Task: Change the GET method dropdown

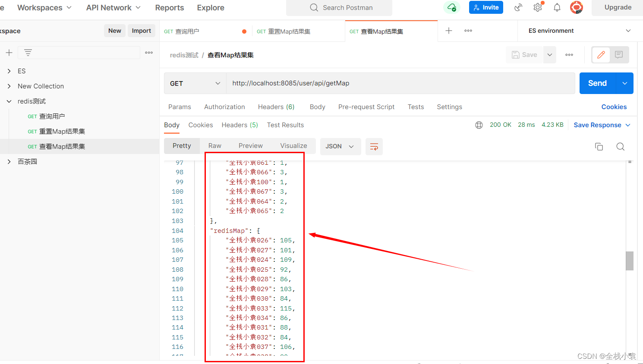Action: tap(195, 83)
